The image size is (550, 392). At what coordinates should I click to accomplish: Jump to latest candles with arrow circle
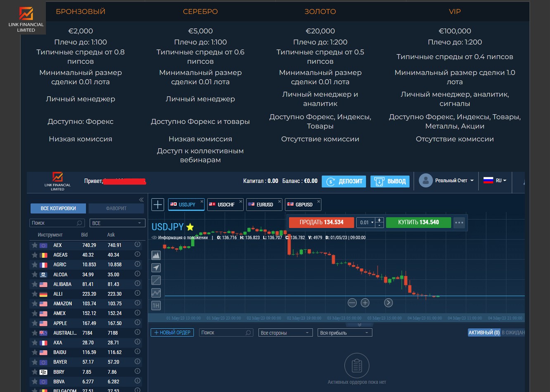click(388, 303)
